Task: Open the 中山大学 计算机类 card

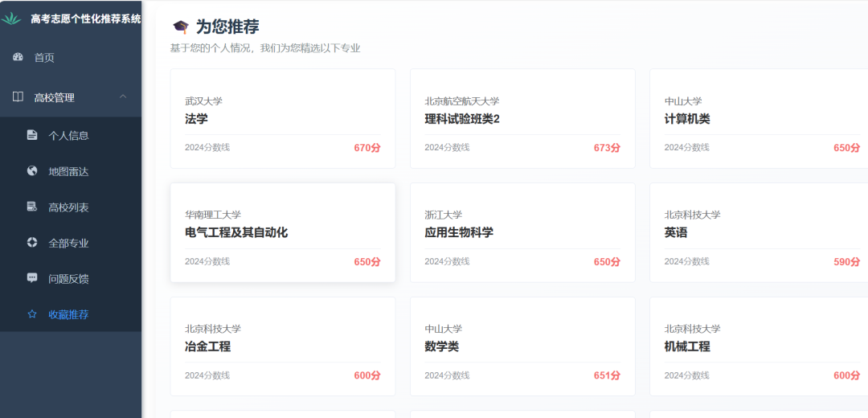Action: tap(759, 118)
